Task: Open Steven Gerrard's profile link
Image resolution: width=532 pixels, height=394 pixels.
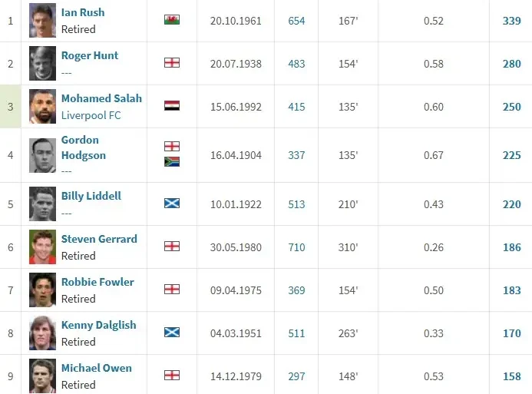Action: pos(99,239)
